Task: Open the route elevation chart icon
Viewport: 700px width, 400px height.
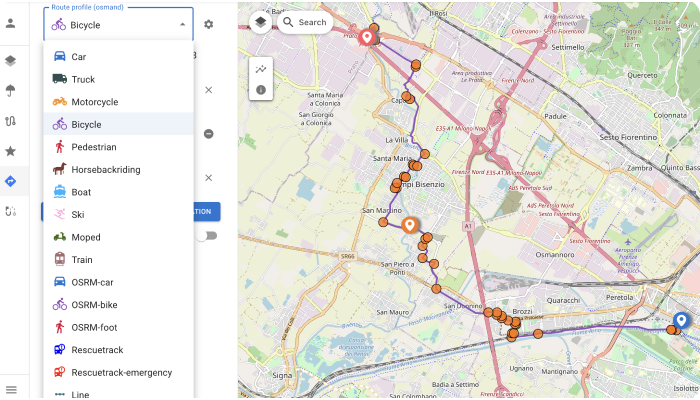Action: tap(261, 69)
